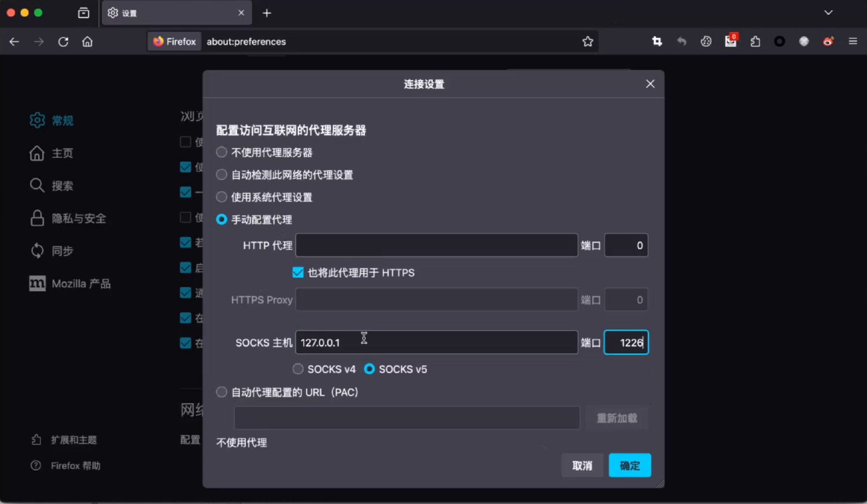Screen dimensions: 867x504
Task: Open 扩展和主题 link
Action: pyautogui.click(x=64, y=440)
